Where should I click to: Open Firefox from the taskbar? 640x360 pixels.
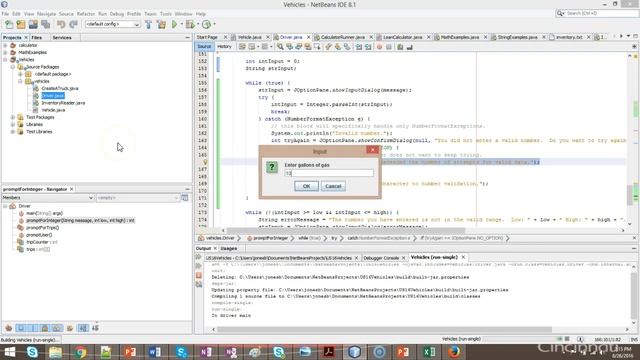(453, 352)
